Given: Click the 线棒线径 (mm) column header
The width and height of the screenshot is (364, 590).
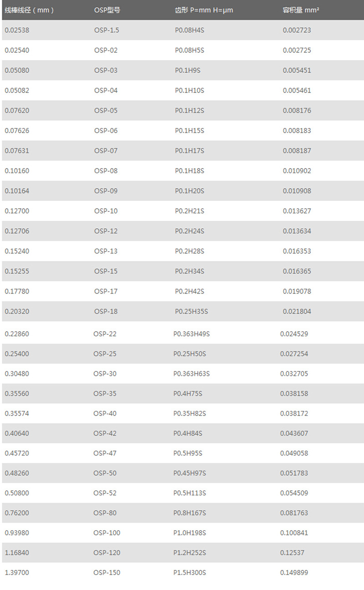Looking at the screenshot, I should click(x=29, y=10).
